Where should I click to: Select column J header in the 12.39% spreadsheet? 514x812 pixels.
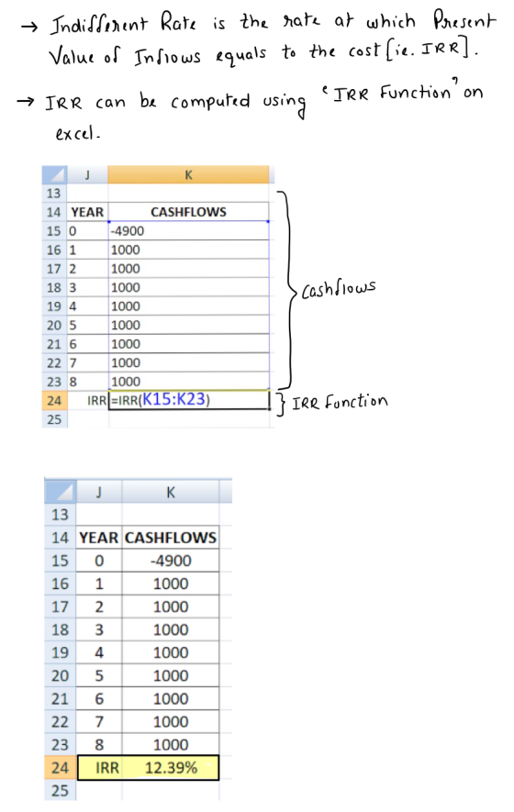(99, 491)
